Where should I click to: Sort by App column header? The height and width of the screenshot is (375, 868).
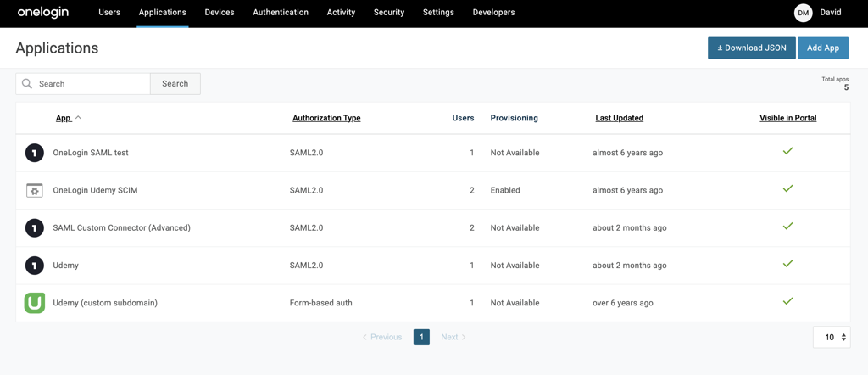pyautogui.click(x=64, y=118)
